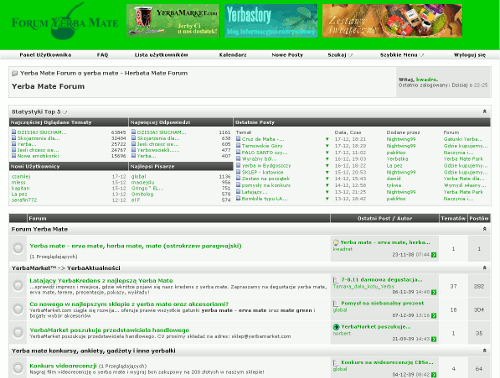The width and height of the screenshot is (500, 378).
Task: Click status icon of Yerba mate - erva mate forum
Action: [x=18, y=248]
